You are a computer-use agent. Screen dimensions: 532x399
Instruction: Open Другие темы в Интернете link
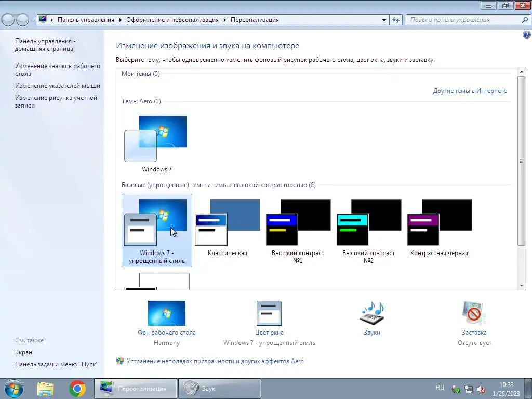470,91
